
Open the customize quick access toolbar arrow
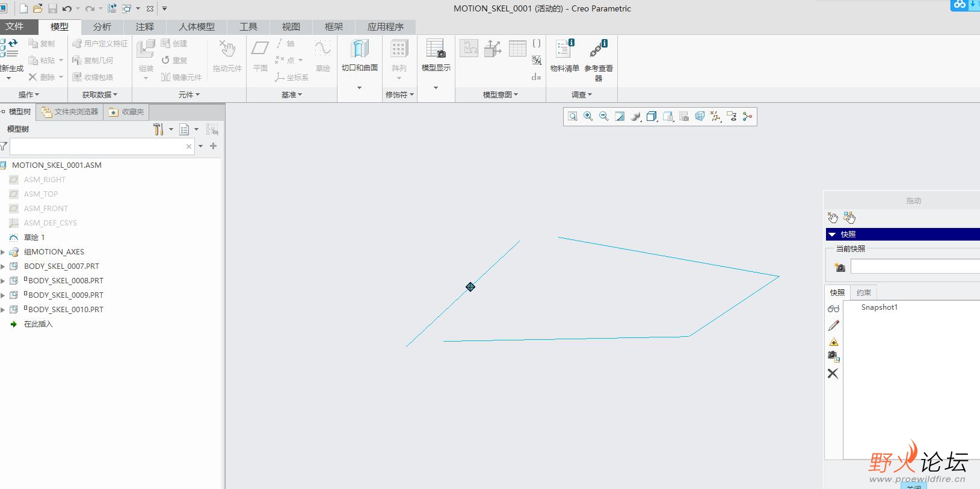tap(164, 8)
